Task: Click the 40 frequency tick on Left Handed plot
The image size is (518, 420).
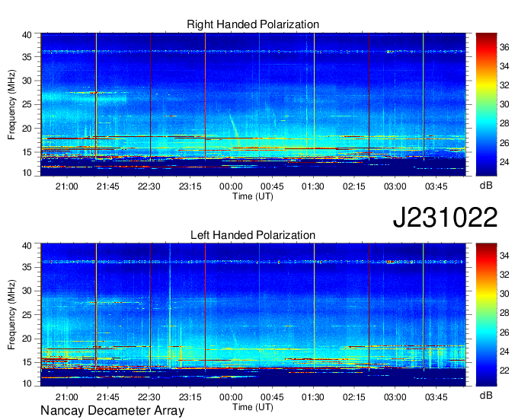Action: (27, 246)
